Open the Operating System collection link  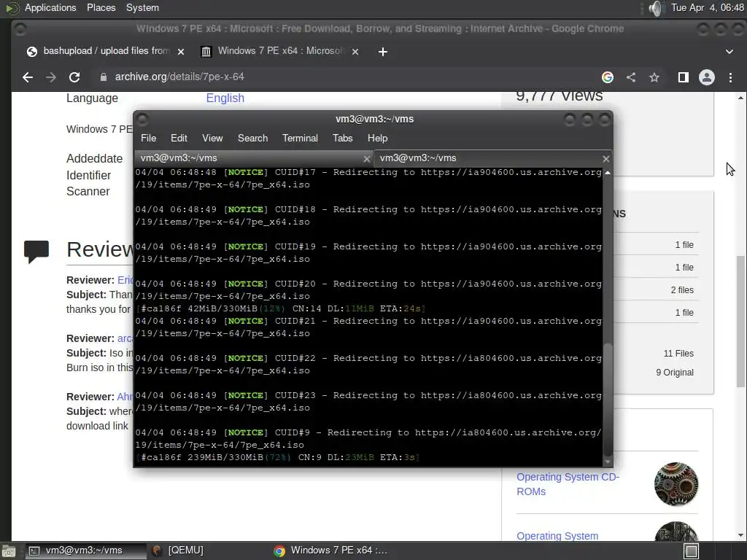coord(557,536)
